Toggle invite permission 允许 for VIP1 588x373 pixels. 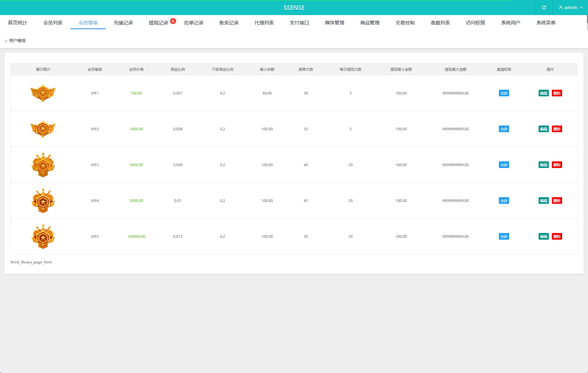tap(504, 93)
